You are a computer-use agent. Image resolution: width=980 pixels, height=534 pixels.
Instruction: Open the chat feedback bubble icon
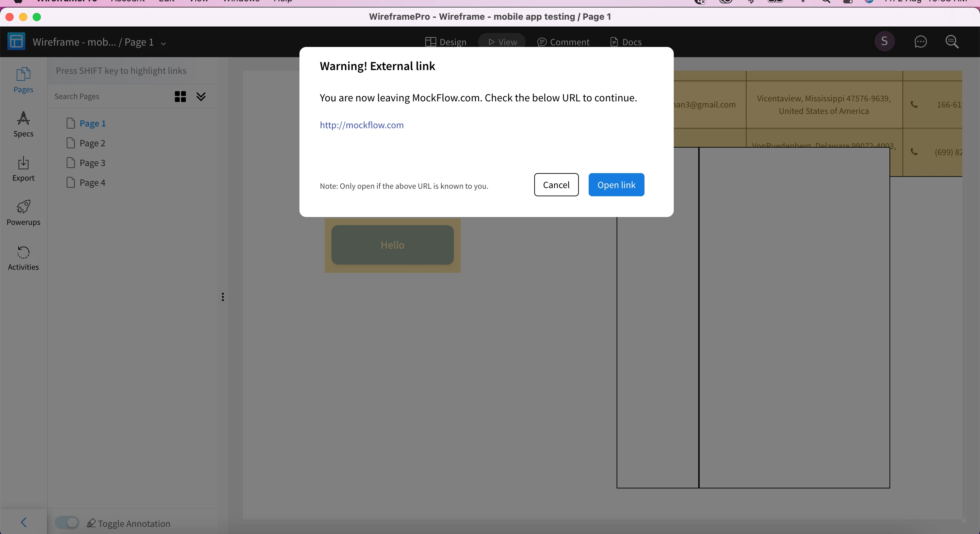coord(920,41)
